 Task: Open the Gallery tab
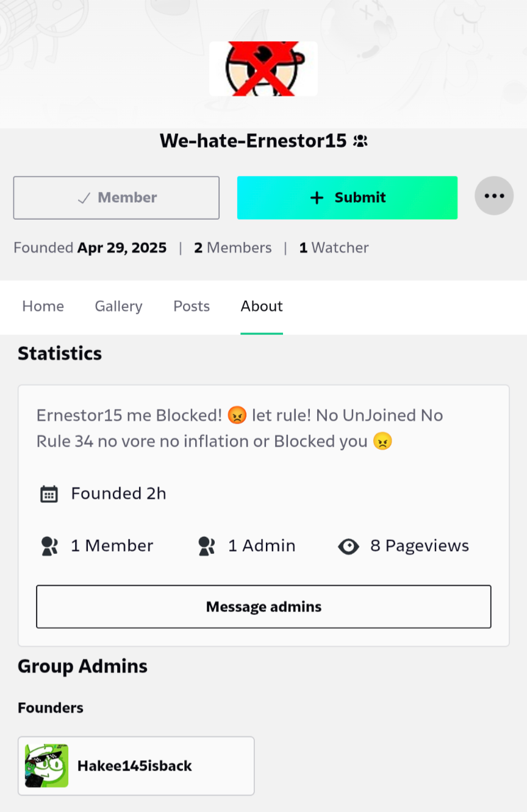coord(118,306)
